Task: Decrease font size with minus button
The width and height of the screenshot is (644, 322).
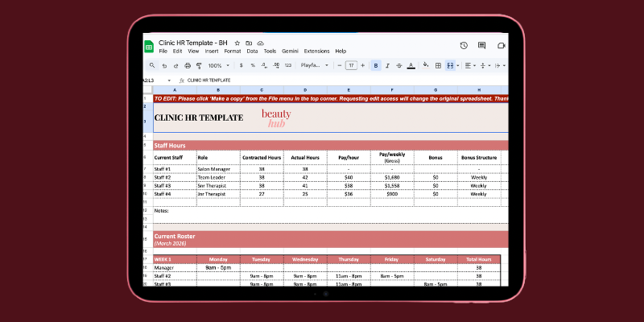Action: (x=340, y=66)
